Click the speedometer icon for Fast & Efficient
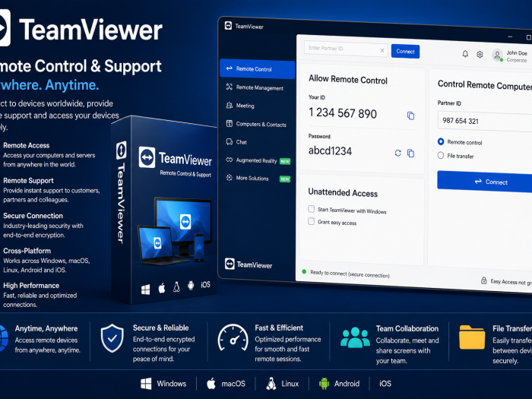 point(233,337)
